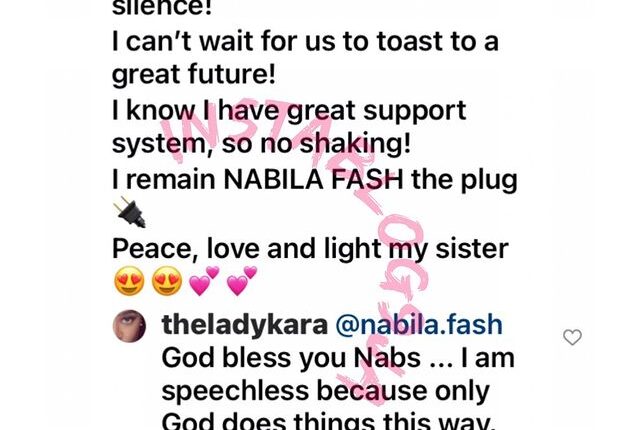This screenshot has height=430, width=640.
Task: Select 'I know I have great support' line
Action: click(x=289, y=111)
